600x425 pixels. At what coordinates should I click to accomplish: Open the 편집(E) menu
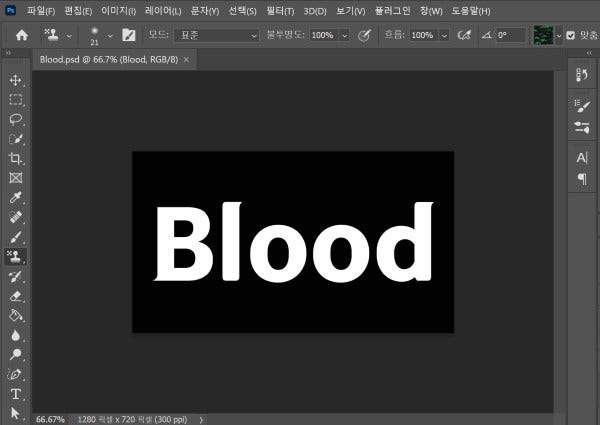(78, 11)
